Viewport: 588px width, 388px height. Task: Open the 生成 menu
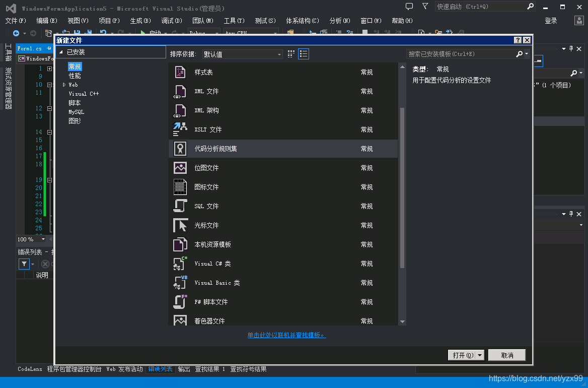point(140,21)
